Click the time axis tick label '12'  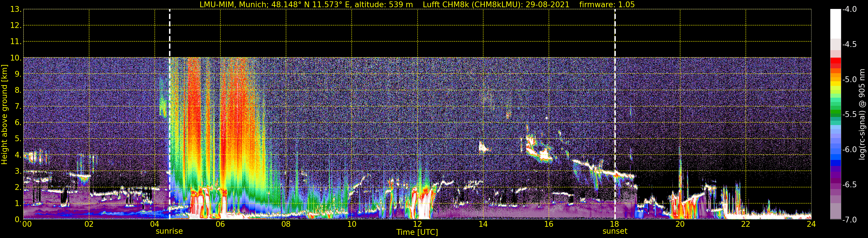417,224
